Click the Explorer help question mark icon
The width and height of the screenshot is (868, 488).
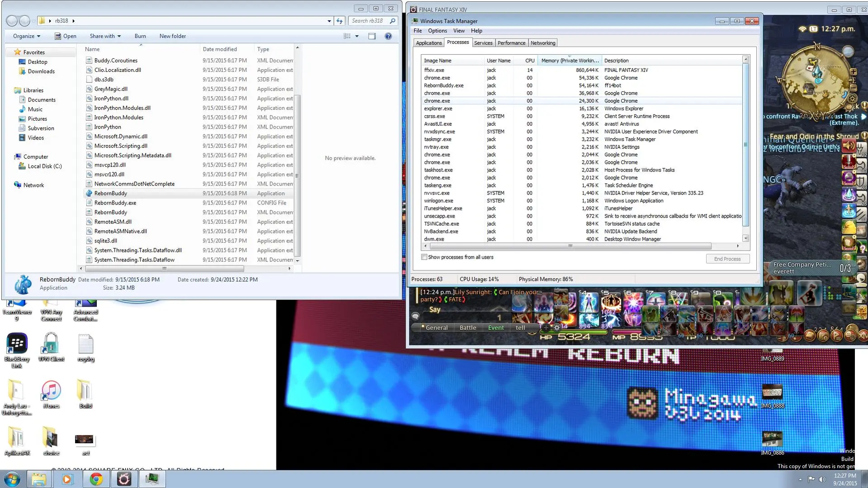pos(388,36)
